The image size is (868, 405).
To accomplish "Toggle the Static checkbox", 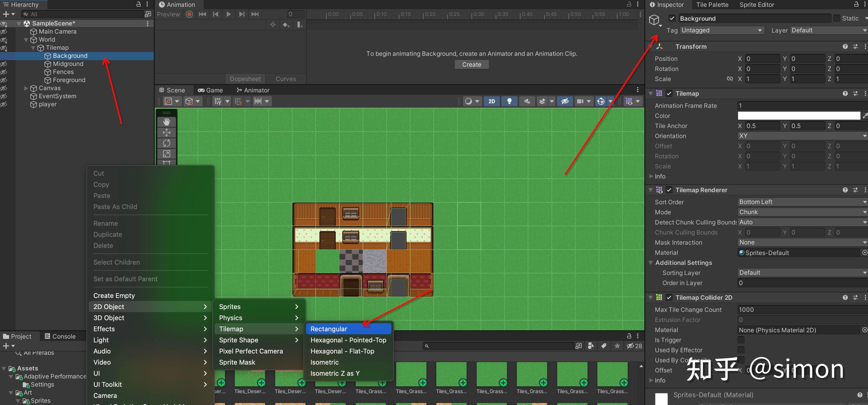I will [x=837, y=18].
